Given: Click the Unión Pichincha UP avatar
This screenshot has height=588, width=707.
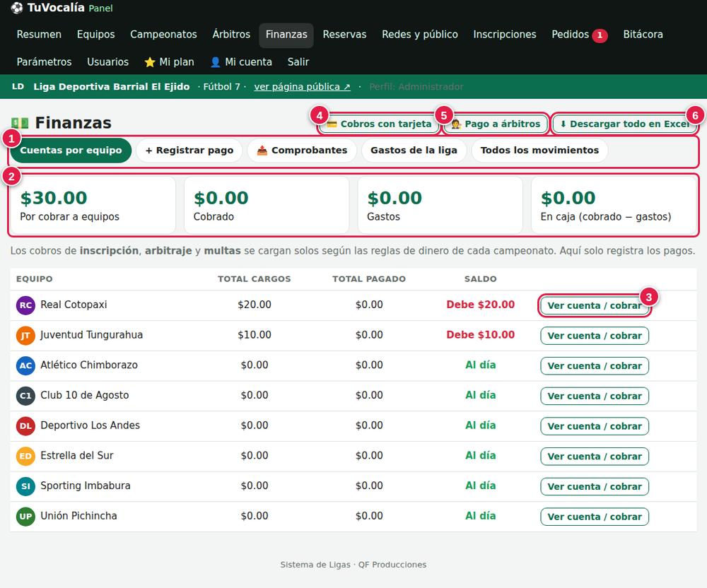Looking at the screenshot, I should [25, 517].
